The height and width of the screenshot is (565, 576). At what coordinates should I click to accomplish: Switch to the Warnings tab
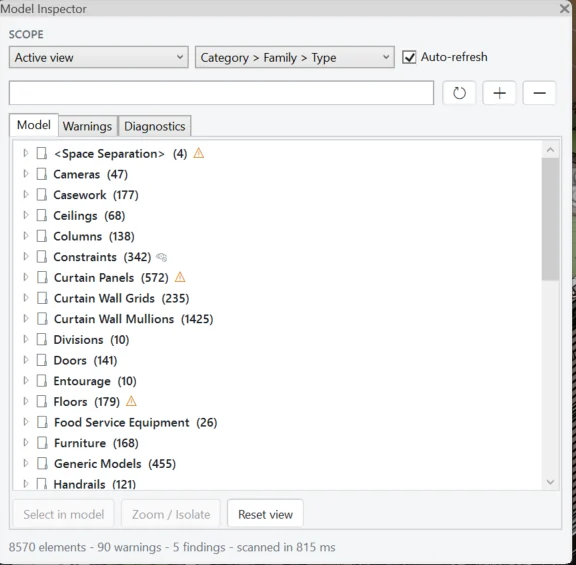(87, 126)
